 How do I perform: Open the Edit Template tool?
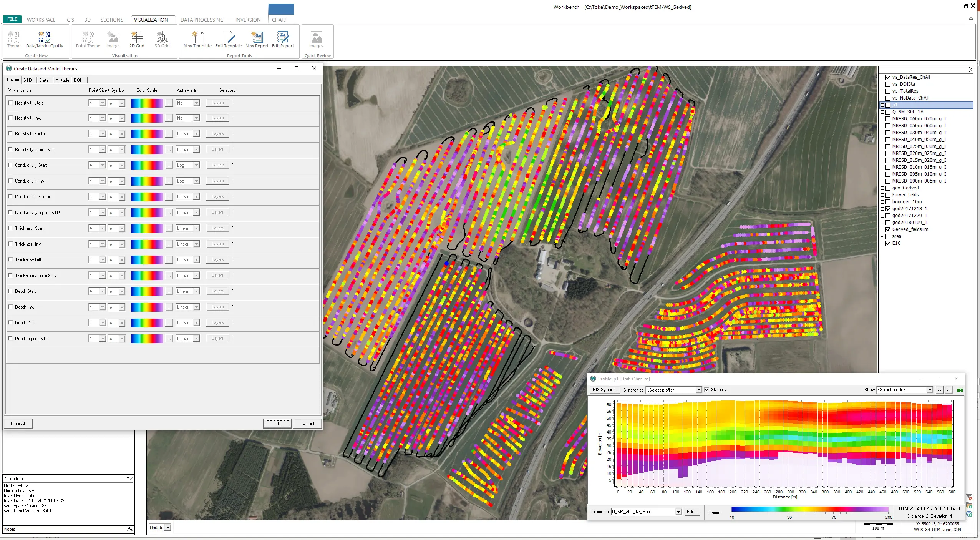click(x=229, y=39)
